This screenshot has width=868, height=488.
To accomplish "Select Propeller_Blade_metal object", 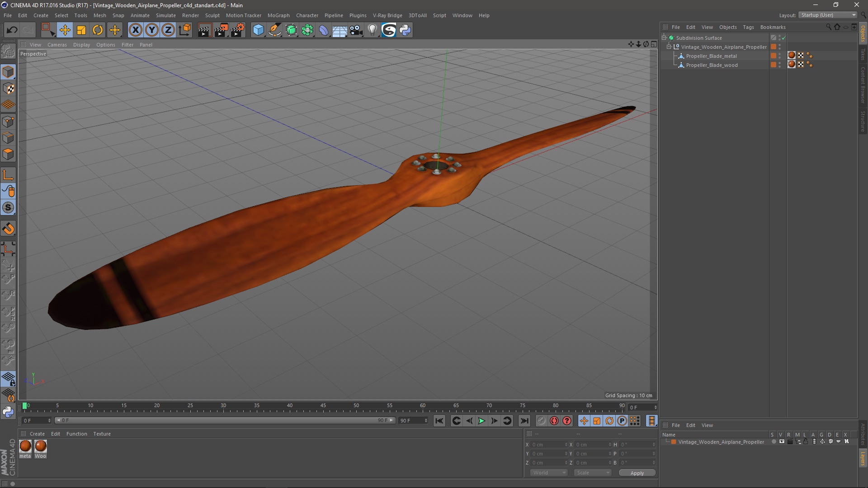I will (711, 56).
